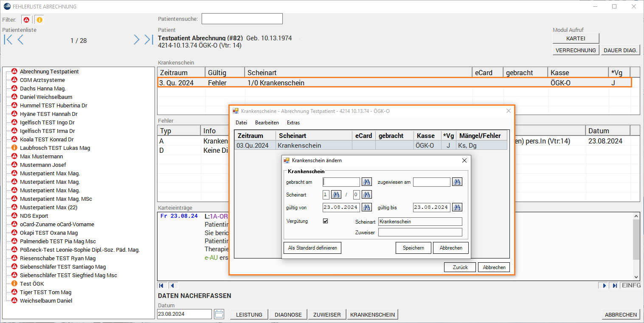Click into the Patientensuche search field
Screen dimensions: 644x323
click(x=242, y=19)
